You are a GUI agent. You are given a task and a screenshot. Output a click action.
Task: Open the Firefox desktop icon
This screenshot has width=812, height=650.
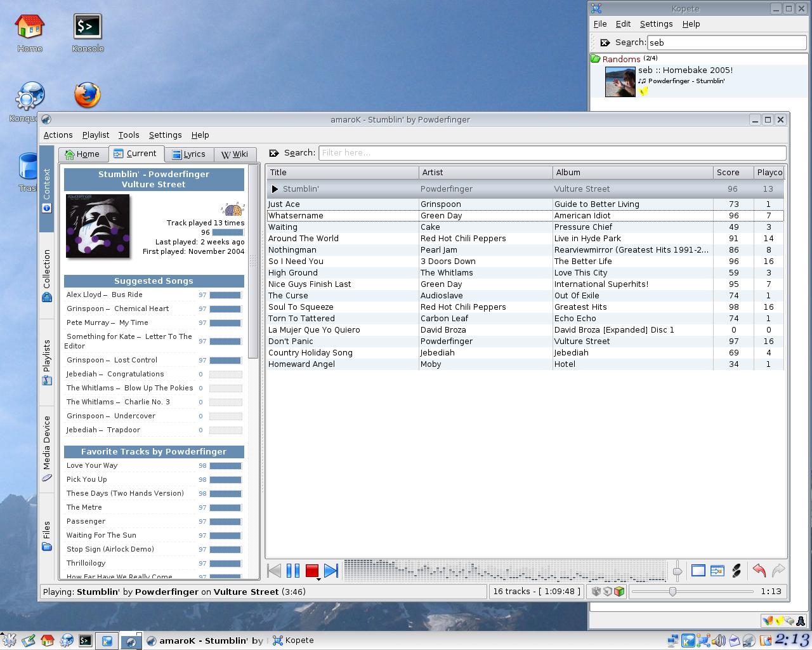(88, 95)
